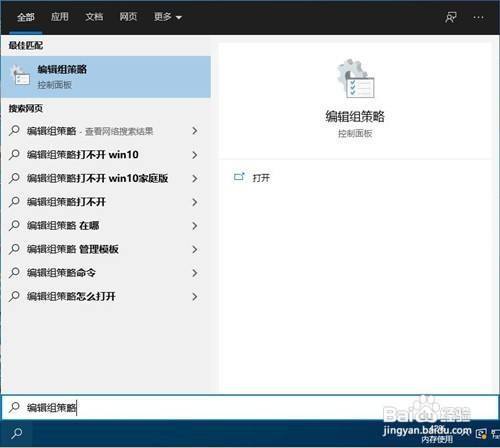Expand arrow for 管理模板 suggestion

coord(195,249)
